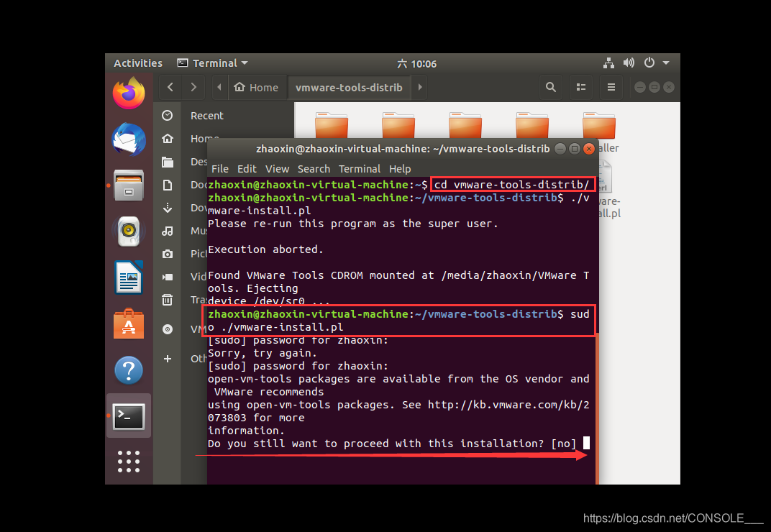Open search in the Files window
This screenshot has height=532, width=771.
(x=551, y=87)
